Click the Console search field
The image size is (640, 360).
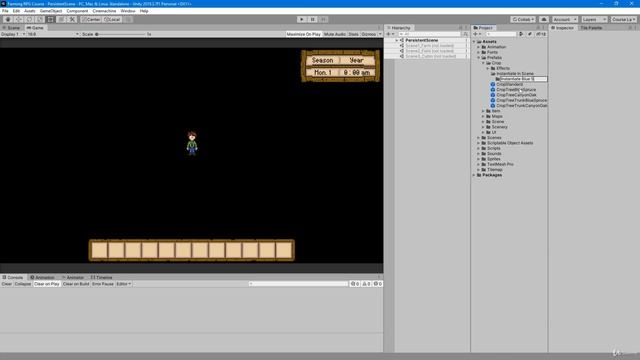pyautogui.click(x=298, y=284)
